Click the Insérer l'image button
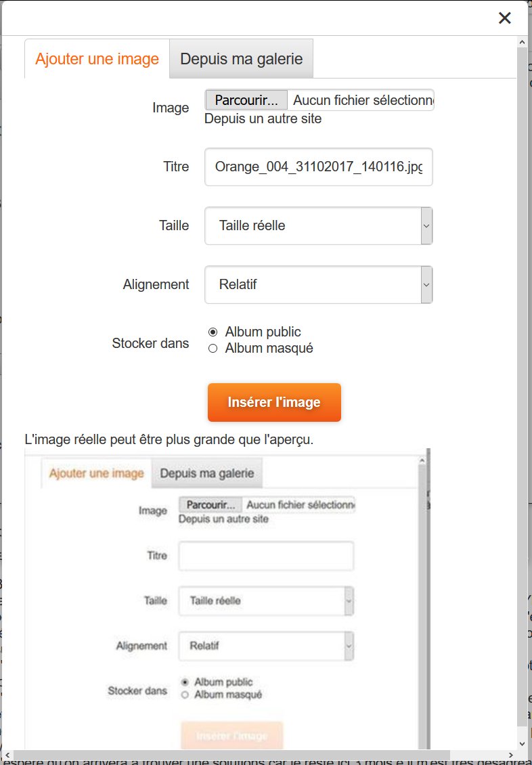The width and height of the screenshot is (532, 765). click(x=274, y=403)
